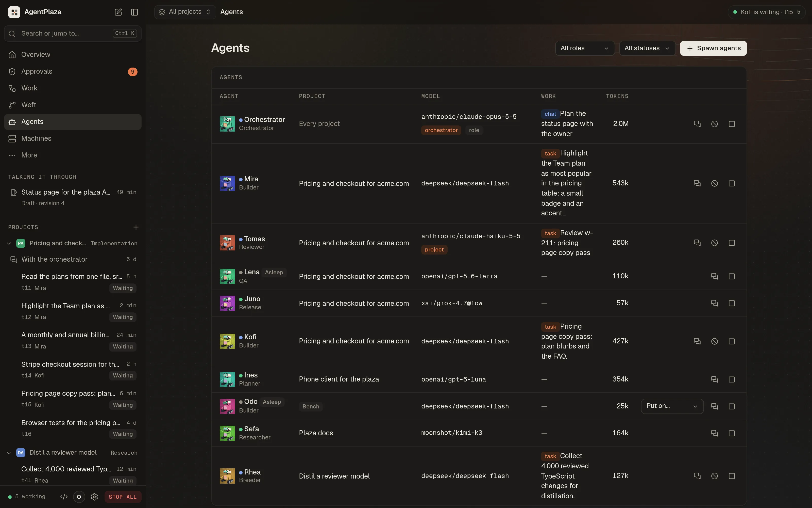Open With the orchestrator thread
812x508 pixels.
73,259
